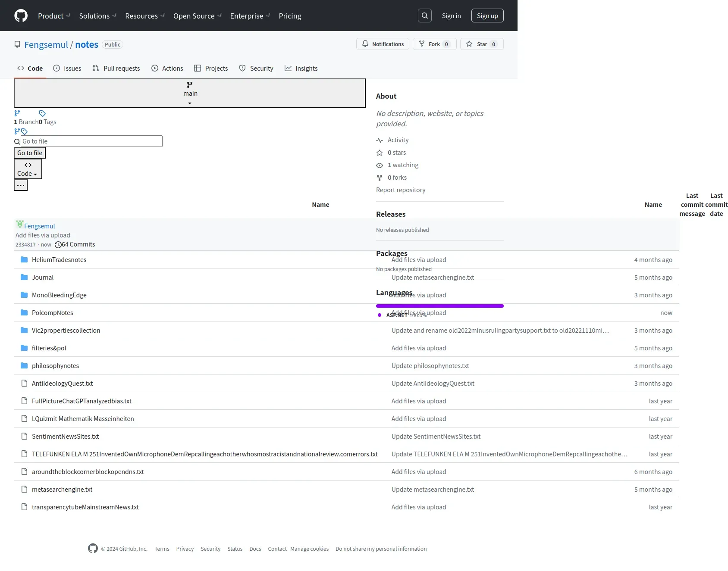This screenshot has height=571, width=728.
Task: Click the commit history clock icon
Action: coord(58,245)
